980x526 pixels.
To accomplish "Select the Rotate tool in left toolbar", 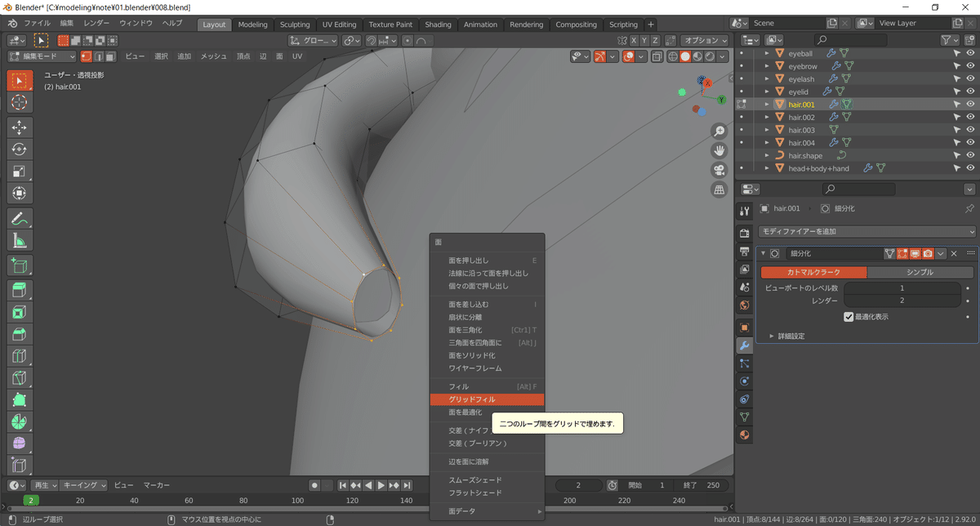I will point(20,149).
